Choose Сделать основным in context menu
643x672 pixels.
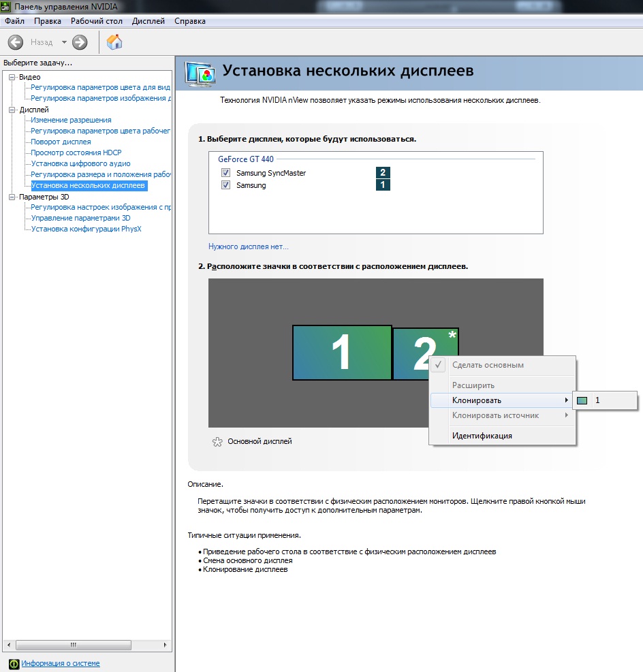(503, 365)
